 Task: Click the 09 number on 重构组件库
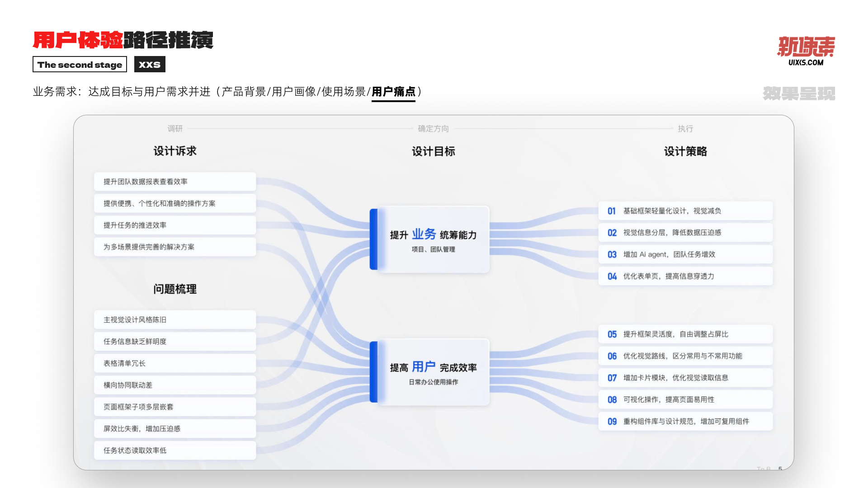click(612, 422)
